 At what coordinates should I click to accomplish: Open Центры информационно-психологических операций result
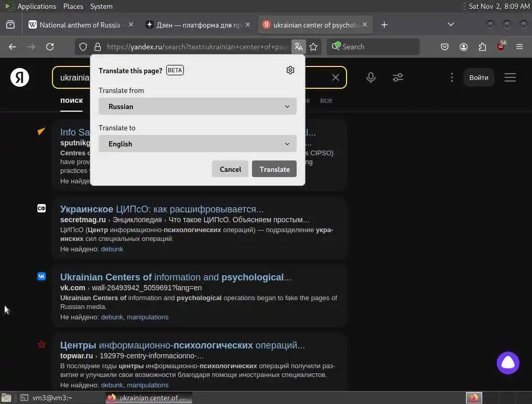182,345
